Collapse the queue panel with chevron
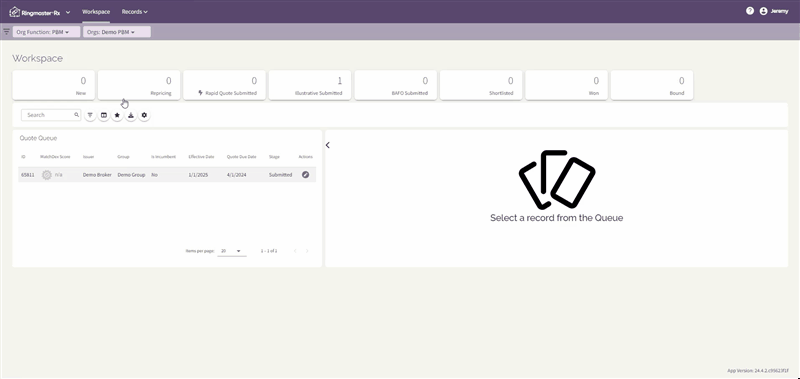 click(x=328, y=145)
